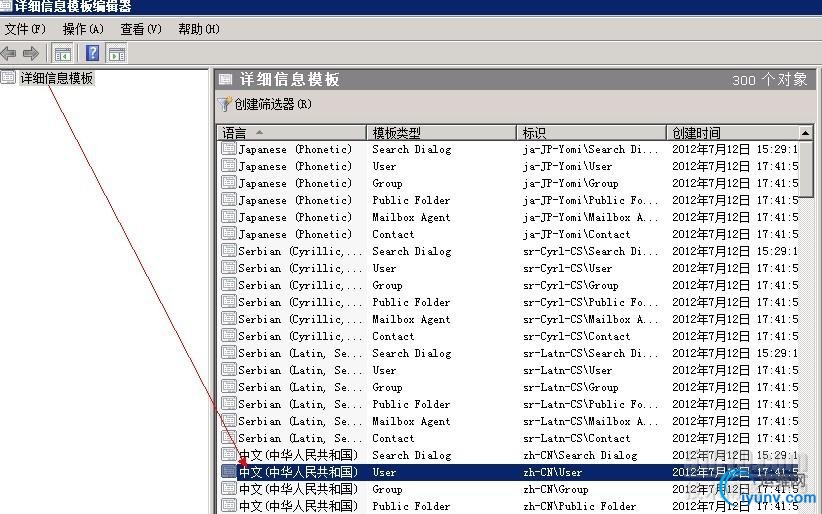Image resolution: width=822 pixels, height=514 pixels.
Task: Select the zh-CN\Group identifier cell
Action: tap(555, 489)
